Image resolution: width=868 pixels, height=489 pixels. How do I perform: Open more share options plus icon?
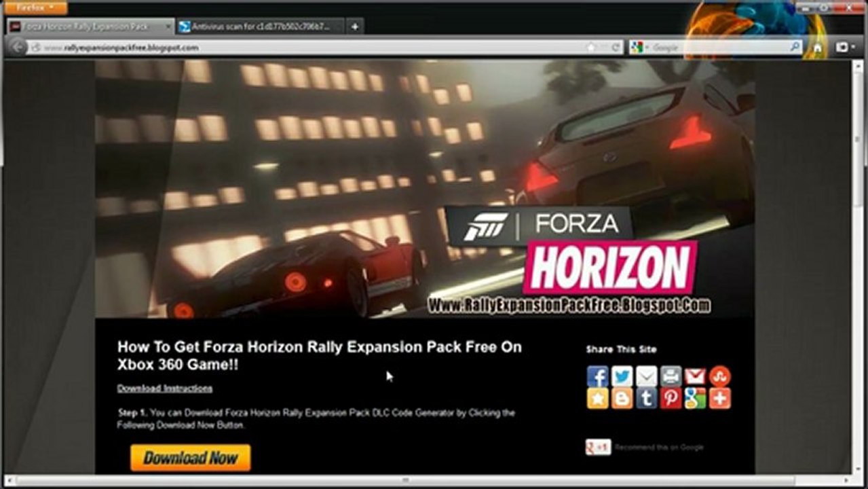point(719,399)
